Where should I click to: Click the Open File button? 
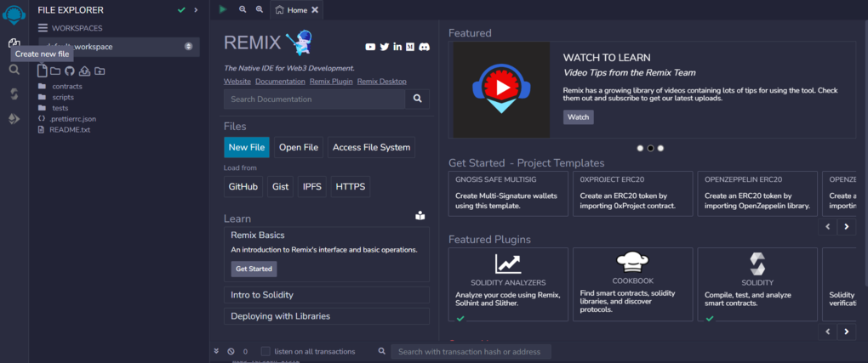299,147
